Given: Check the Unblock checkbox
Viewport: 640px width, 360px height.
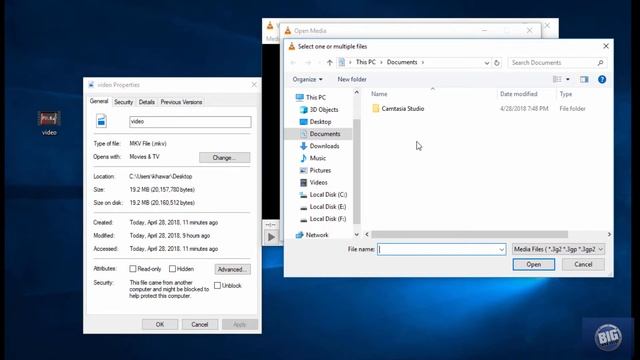Looking at the screenshot, I should click(x=218, y=285).
